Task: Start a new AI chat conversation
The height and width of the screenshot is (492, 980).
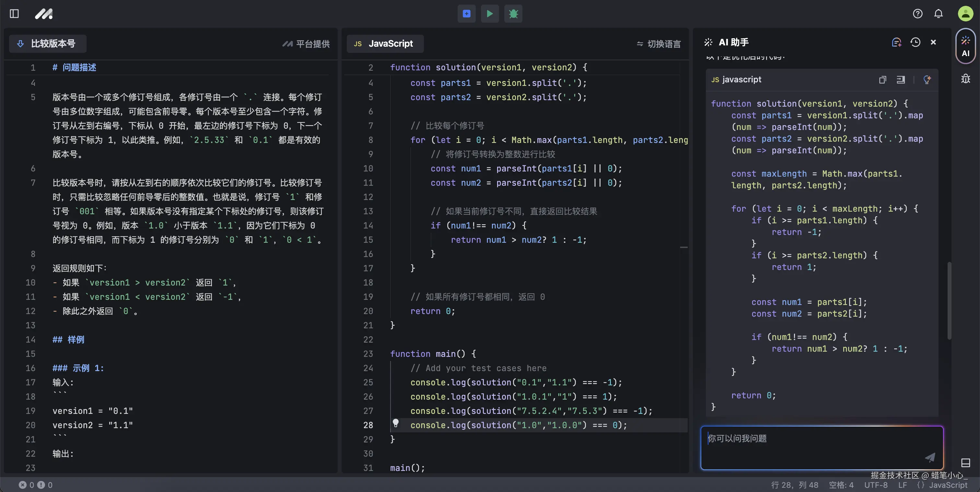Action: click(896, 42)
